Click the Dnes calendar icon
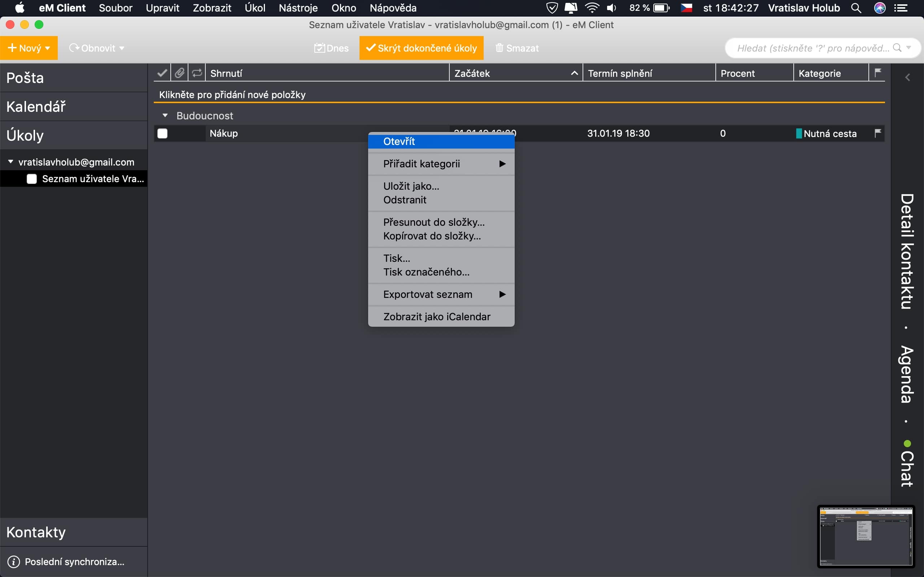Screen dimensions: 924x577 [319, 48]
